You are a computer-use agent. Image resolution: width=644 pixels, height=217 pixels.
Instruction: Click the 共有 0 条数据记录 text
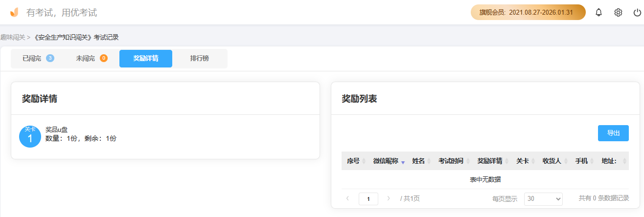click(604, 198)
